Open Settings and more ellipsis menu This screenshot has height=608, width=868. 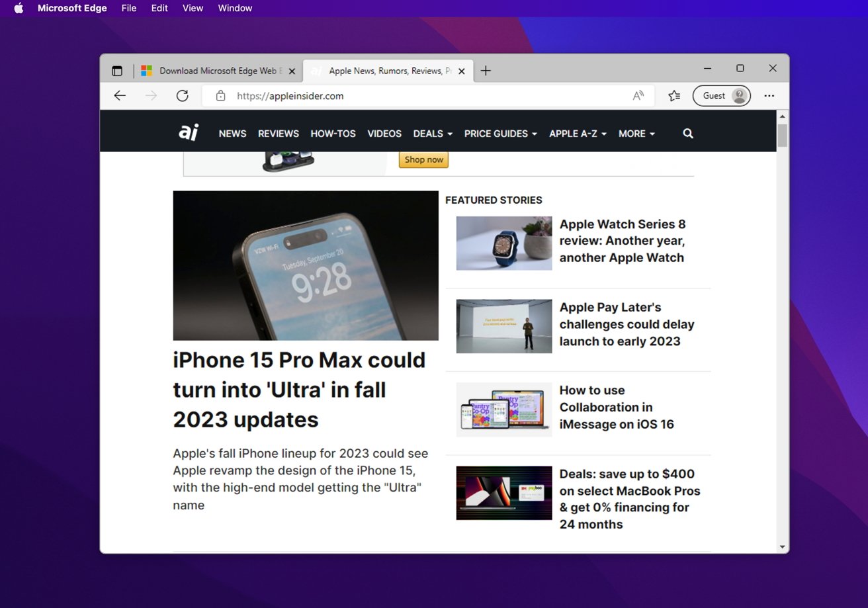[x=769, y=96]
